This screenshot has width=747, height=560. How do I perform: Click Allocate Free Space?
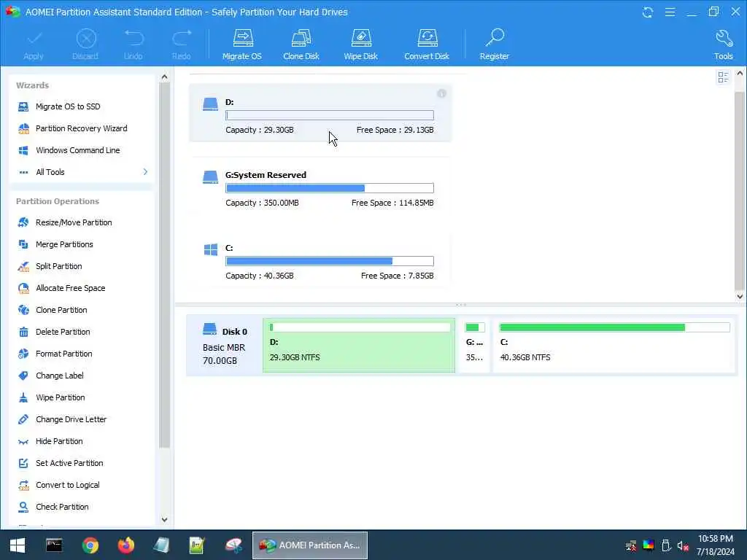pos(71,288)
